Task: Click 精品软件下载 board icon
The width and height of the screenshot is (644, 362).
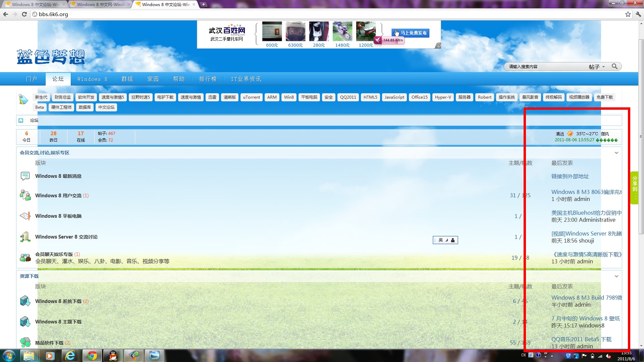Action: [x=25, y=342]
